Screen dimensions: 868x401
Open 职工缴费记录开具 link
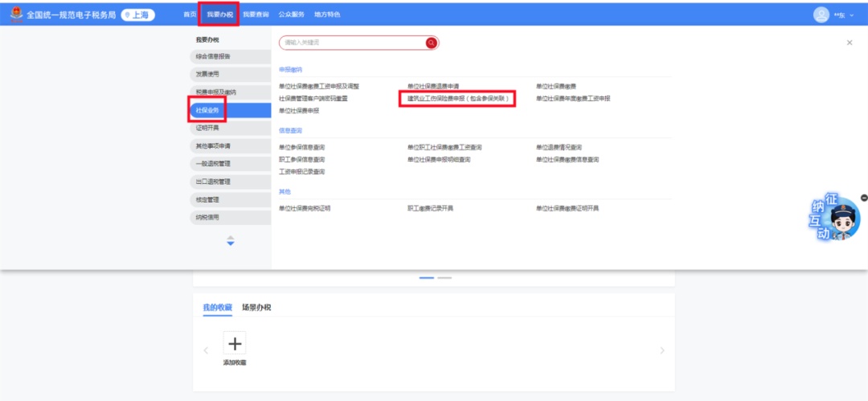point(430,208)
